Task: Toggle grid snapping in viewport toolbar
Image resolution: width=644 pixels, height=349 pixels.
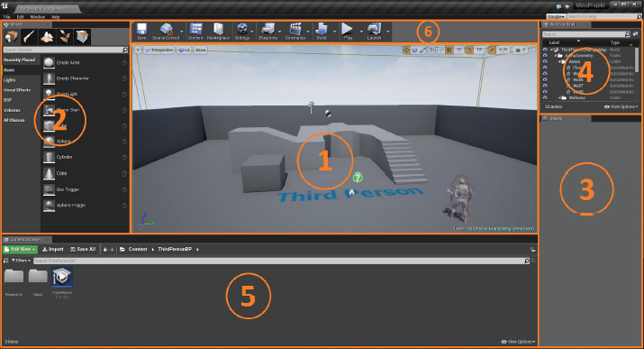Action: [449, 51]
